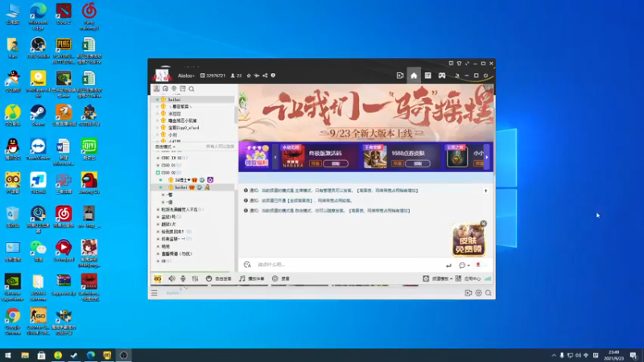Click the red flower gift icon
This screenshot has width=644, height=362.
(478, 265)
